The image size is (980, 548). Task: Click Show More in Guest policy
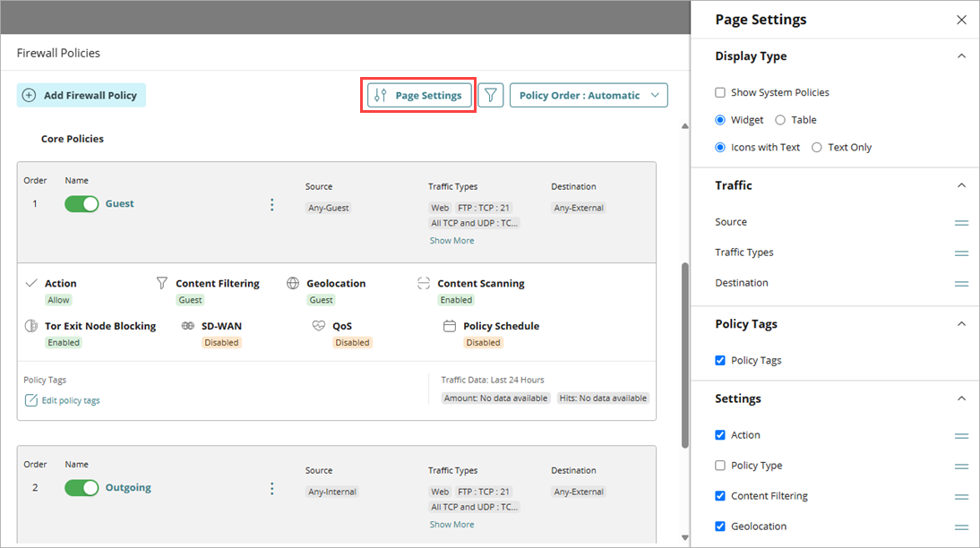tap(451, 241)
